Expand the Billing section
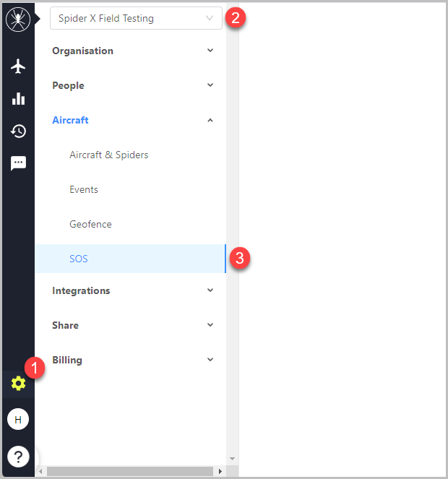This screenshot has width=448, height=479. point(132,360)
